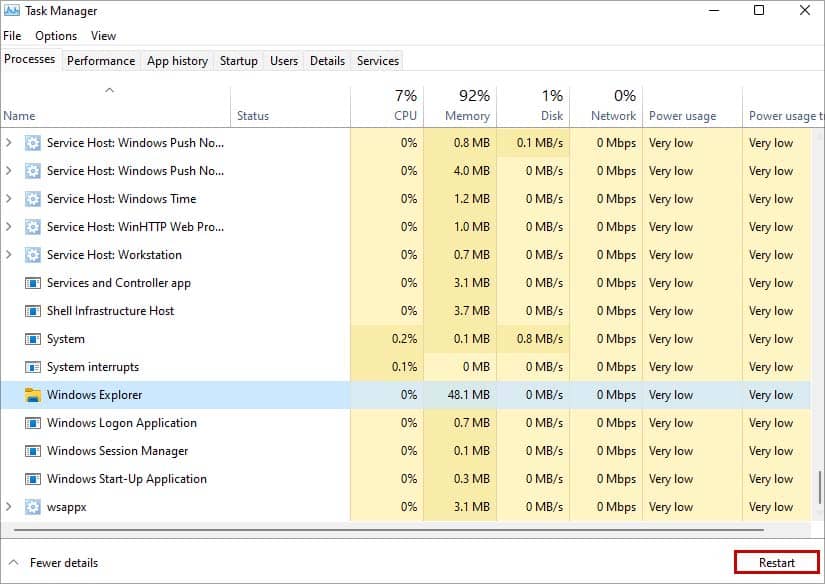Click the 0.1% CPU value for System interrupts

tap(404, 367)
